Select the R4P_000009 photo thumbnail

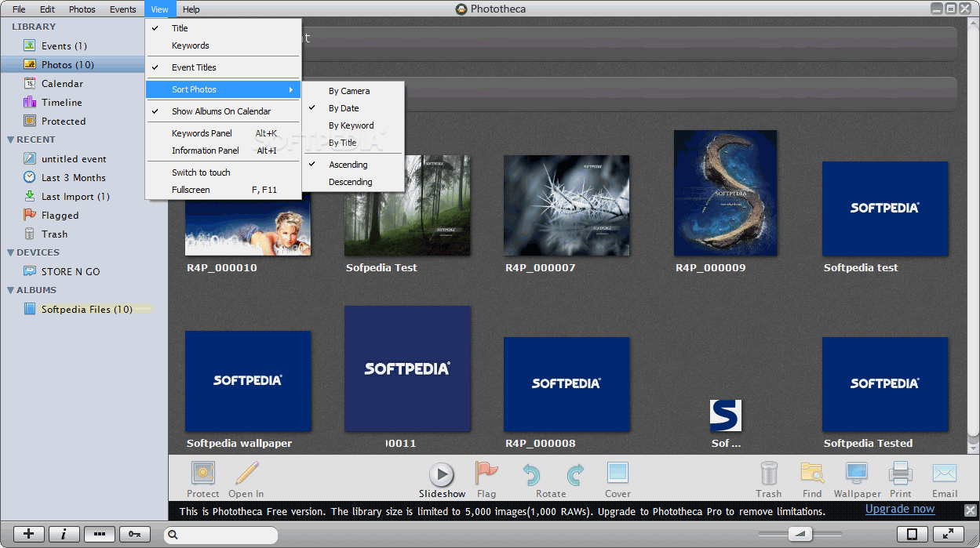pos(725,193)
